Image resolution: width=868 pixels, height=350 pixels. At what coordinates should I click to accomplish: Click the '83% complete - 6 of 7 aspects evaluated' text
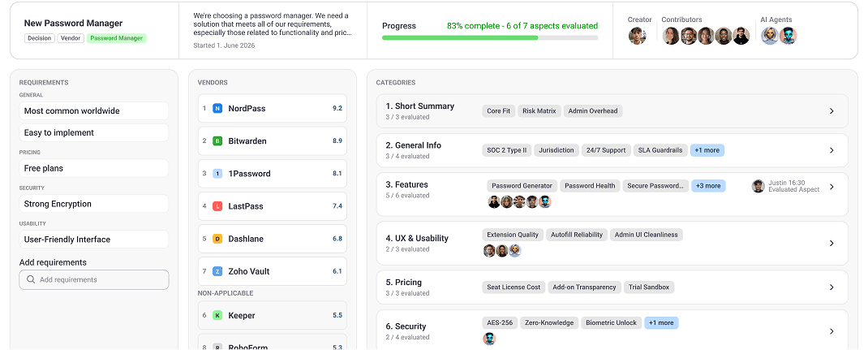pos(522,26)
